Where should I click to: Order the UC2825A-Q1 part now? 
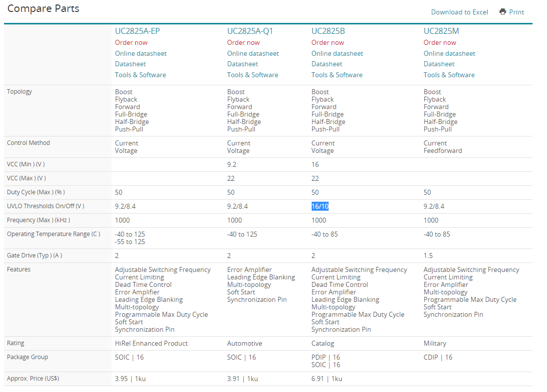(x=243, y=42)
